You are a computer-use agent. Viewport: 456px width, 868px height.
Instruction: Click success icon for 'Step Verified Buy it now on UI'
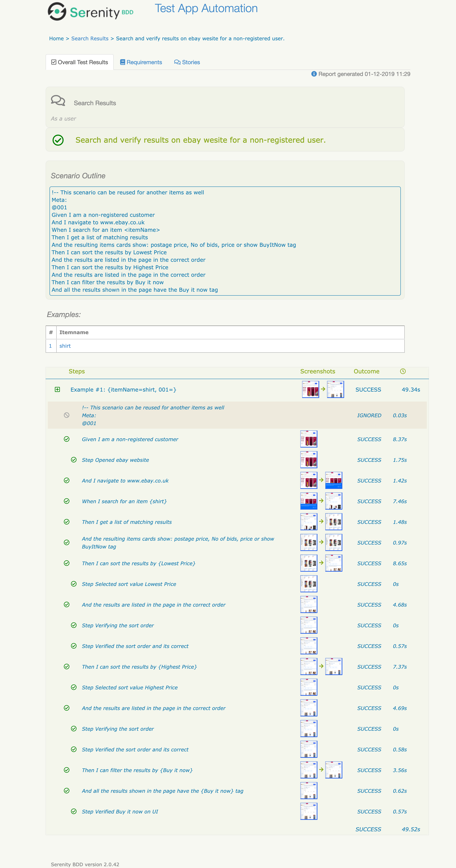pos(74,811)
